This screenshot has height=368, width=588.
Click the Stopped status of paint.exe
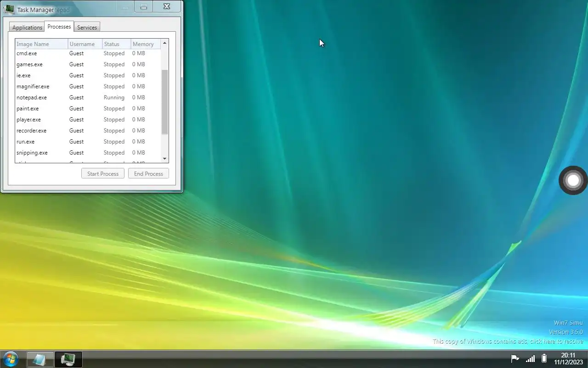[114, 109]
